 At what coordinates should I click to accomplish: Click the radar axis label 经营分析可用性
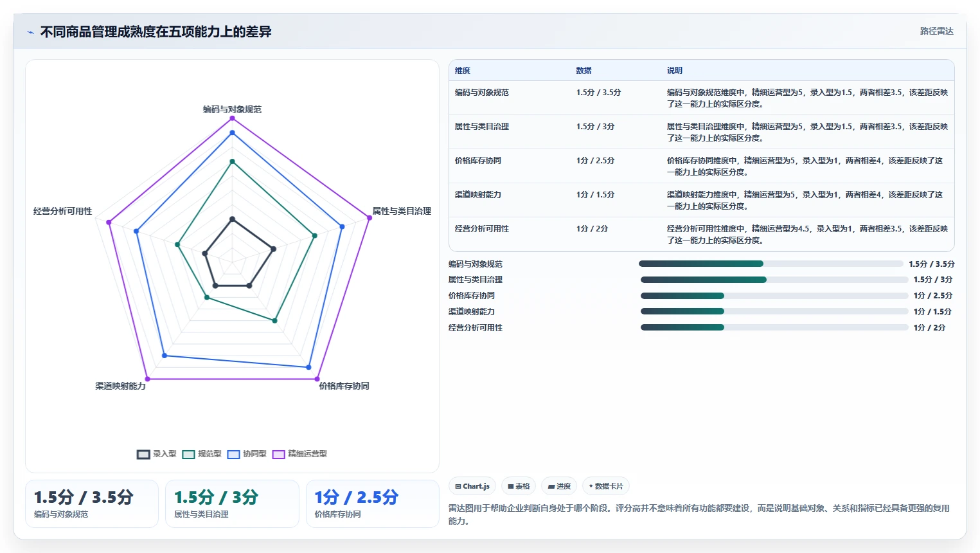tap(62, 211)
